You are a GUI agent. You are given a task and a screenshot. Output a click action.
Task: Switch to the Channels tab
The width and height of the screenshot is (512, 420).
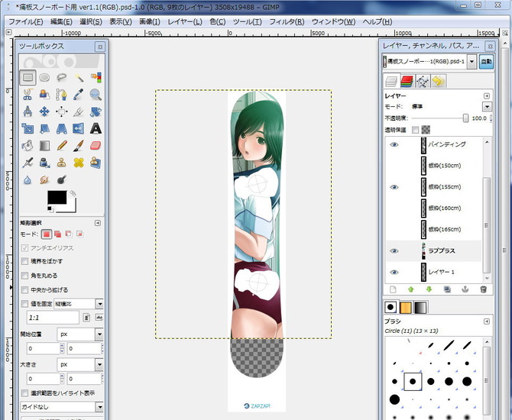(x=407, y=81)
